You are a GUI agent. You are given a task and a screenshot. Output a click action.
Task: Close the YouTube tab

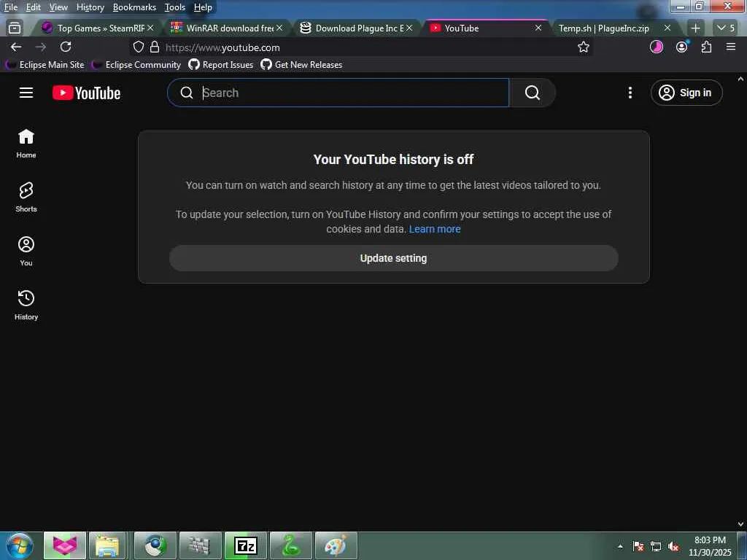538,28
